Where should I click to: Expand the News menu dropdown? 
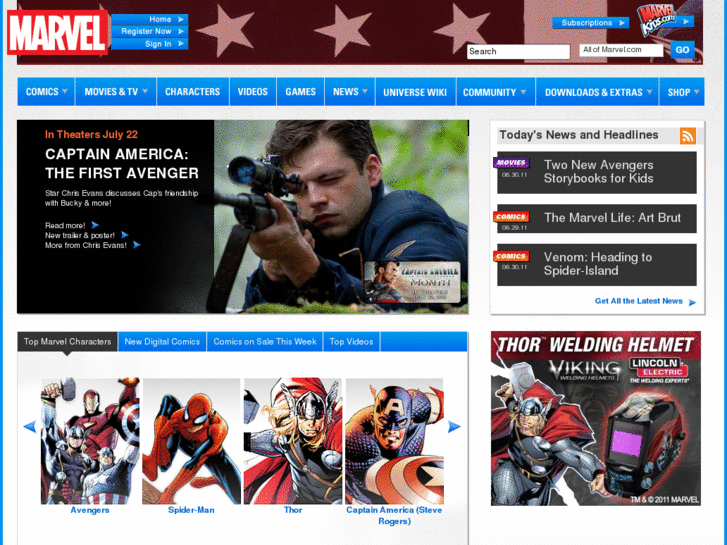click(350, 92)
